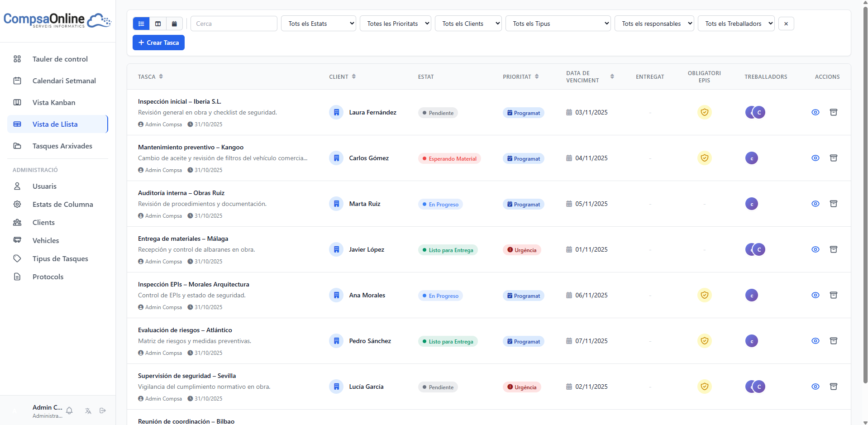
Task: Click worker avatars in Javier López row
Action: [x=755, y=249]
